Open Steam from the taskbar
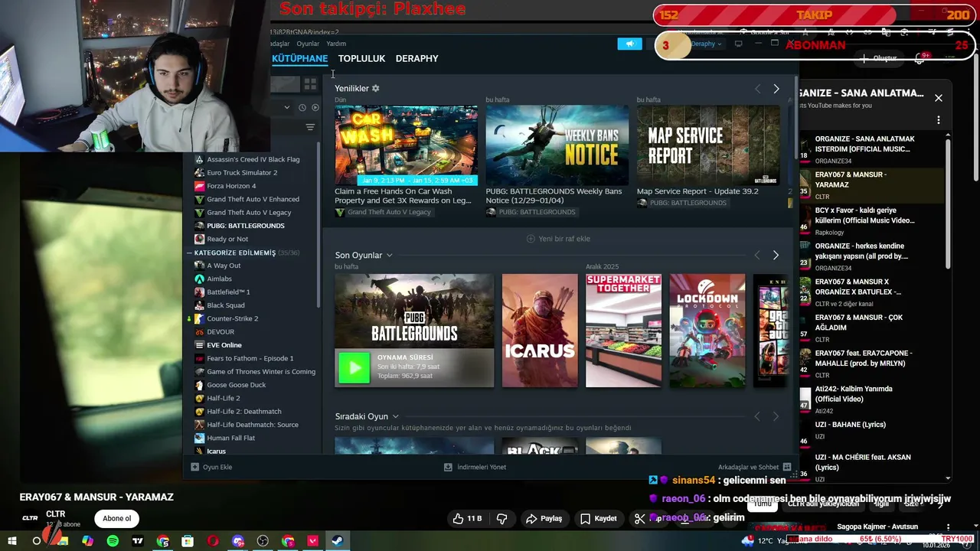 tap(337, 541)
